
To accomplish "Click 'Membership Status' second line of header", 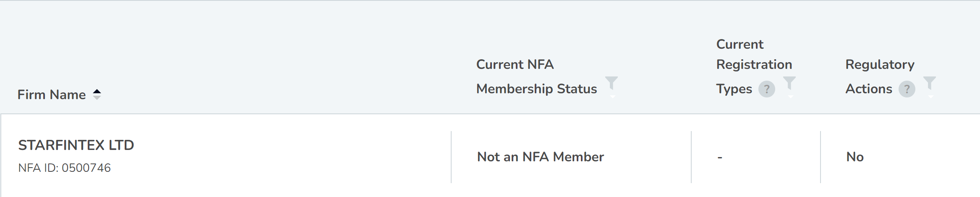I will tap(536, 89).
